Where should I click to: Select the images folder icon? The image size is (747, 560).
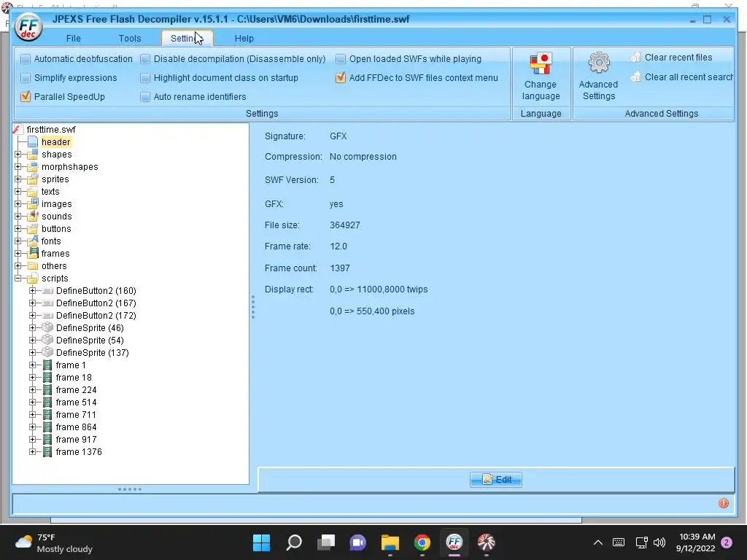click(x=32, y=204)
